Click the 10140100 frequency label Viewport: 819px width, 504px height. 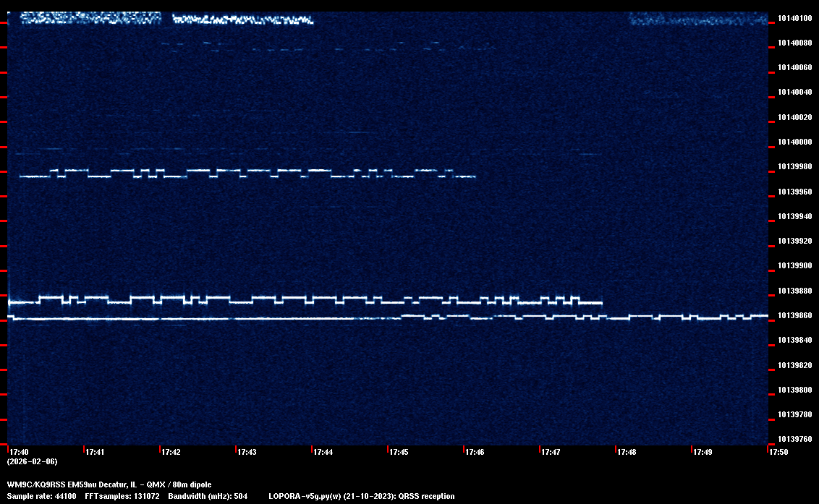795,18
